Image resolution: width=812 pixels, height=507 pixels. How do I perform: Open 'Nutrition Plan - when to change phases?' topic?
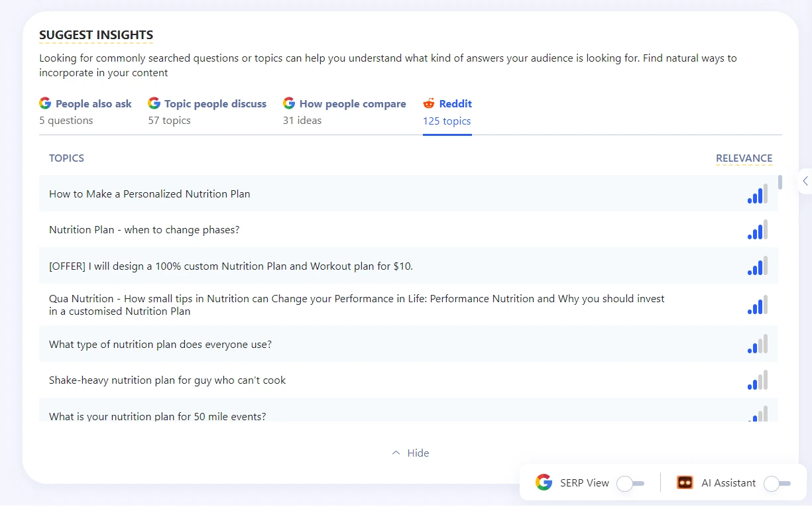(x=145, y=230)
